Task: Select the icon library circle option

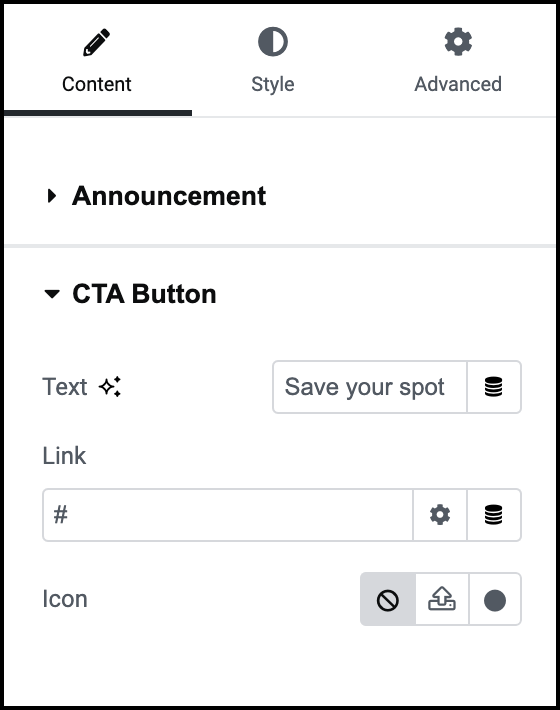Action: point(495,600)
